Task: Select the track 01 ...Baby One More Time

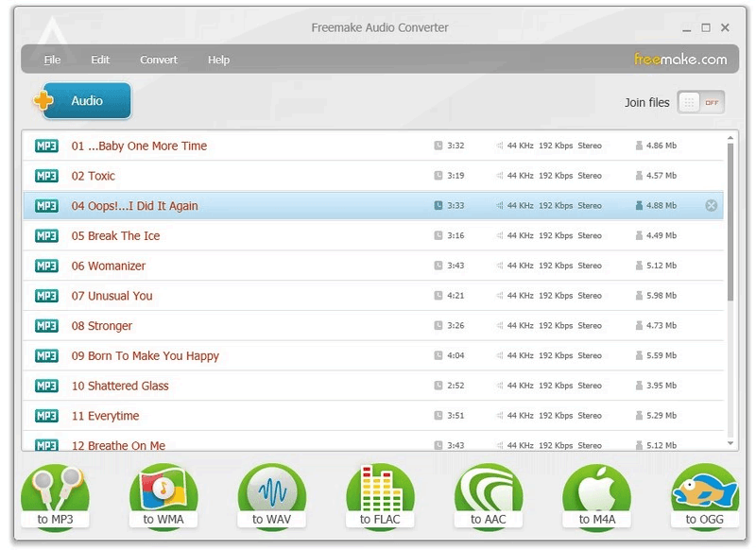Action: (373, 146)
